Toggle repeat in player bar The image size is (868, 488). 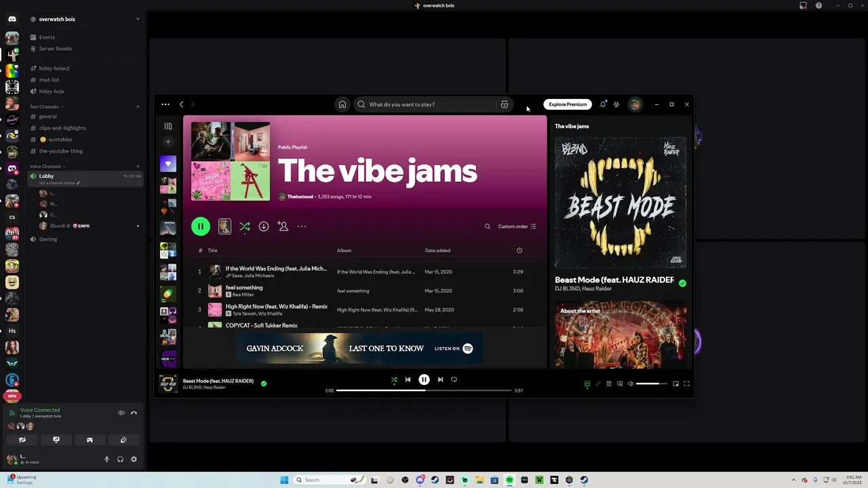[x=454, y=380]
